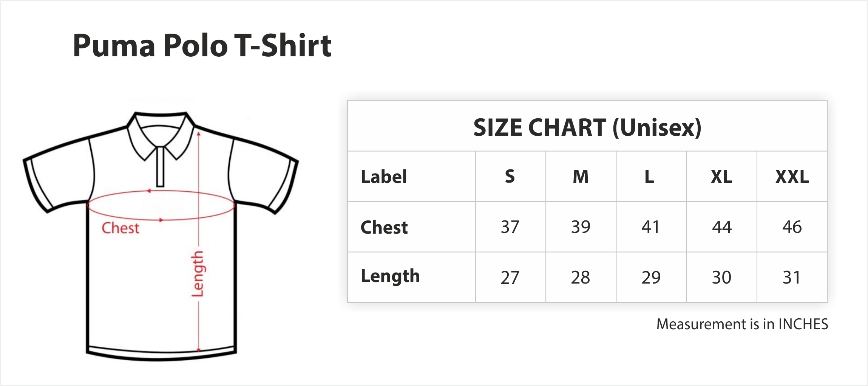Click the Chest row header cell
This screenshot has width=868, height=386.
point(411,227)
